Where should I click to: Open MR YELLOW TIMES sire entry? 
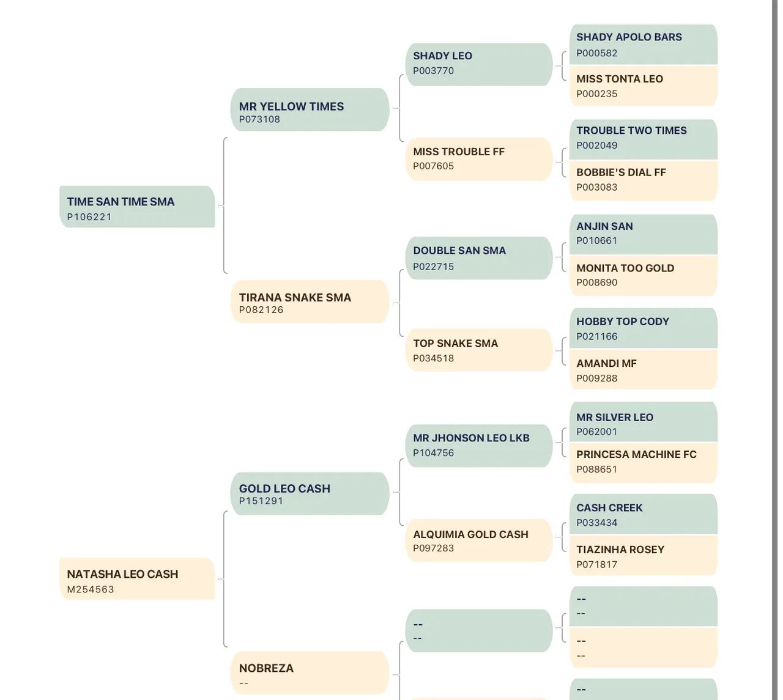point(310,110)
